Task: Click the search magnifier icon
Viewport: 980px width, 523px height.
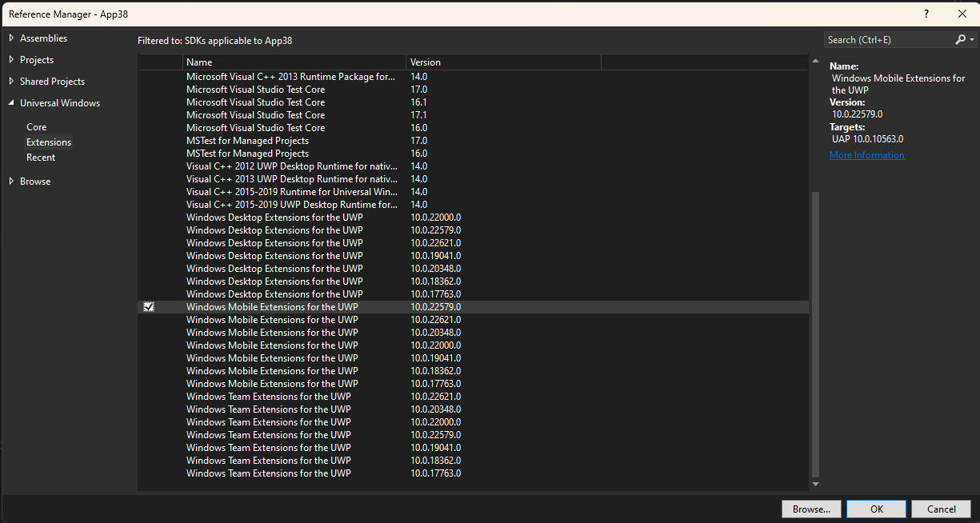Action: (x=961, y=39)
